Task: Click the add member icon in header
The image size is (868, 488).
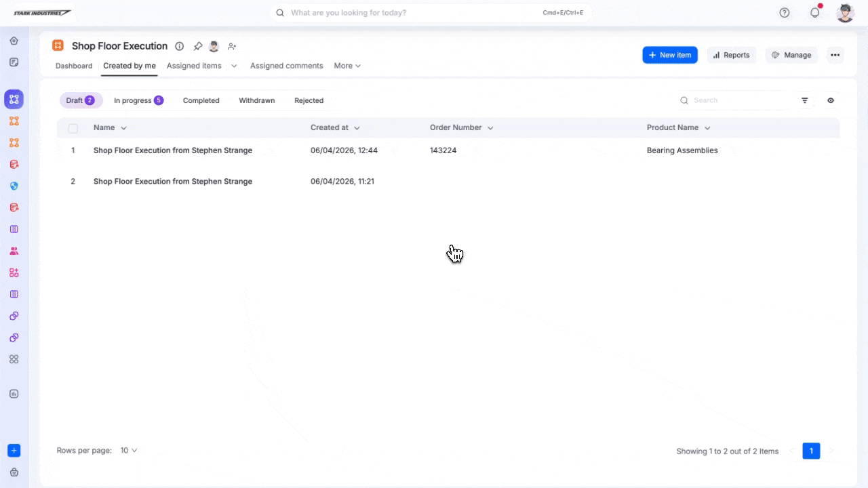Action: pos(232,46)
